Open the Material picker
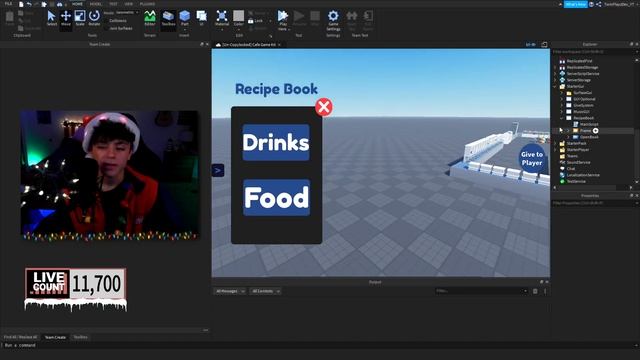This screenshot has width=640, height=360. tap(222, 19)
